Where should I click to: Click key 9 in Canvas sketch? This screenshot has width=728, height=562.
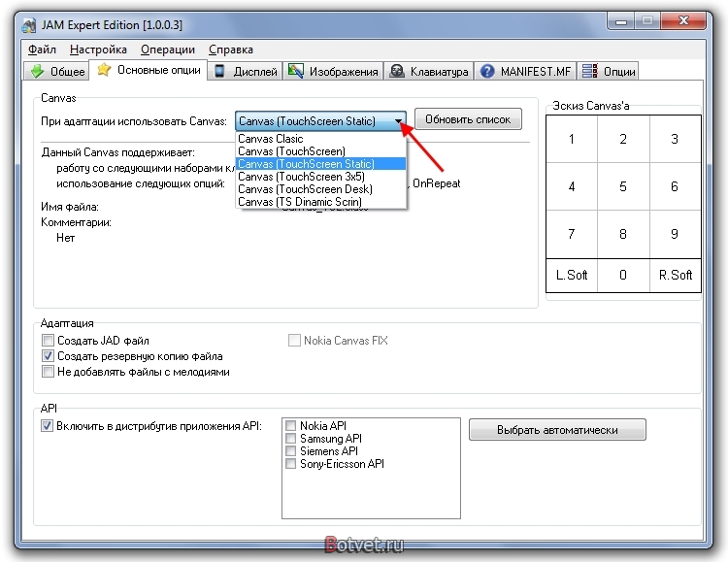pyautogui.click(x=675, y=234)
